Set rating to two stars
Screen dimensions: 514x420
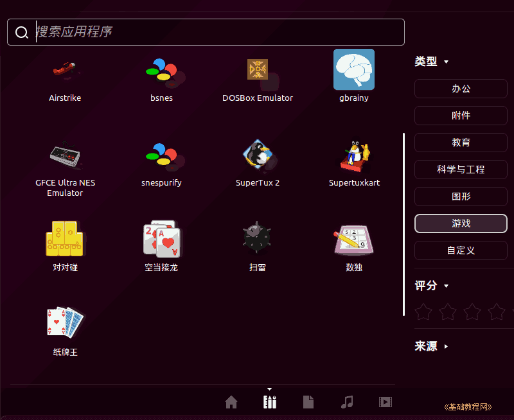(448, 311)
